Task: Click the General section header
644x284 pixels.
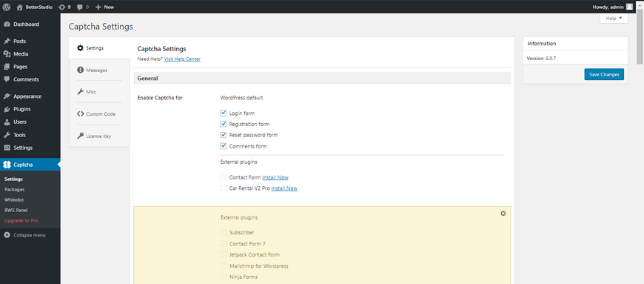Action: (322, 78)
